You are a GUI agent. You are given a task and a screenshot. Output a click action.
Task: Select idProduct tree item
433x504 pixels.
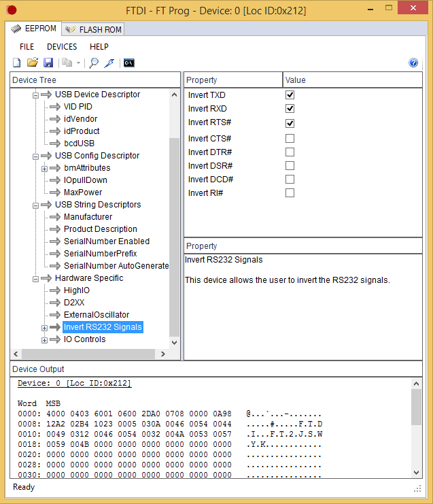tap(82, 131)
